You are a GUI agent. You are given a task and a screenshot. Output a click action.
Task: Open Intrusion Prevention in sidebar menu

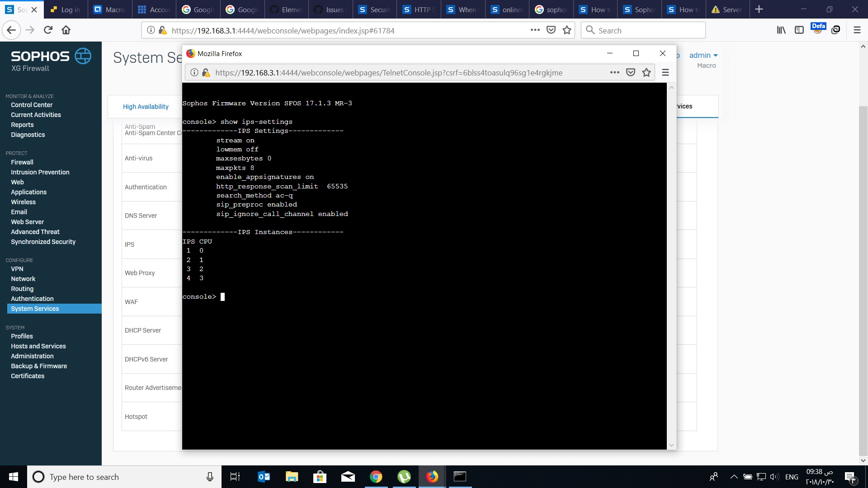pos(40,172)
